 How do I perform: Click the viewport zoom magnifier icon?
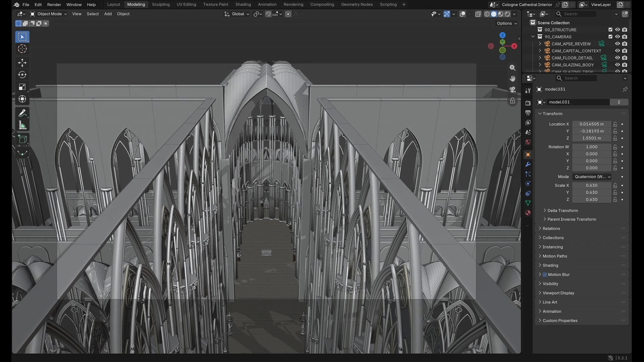tap(513, 68)
